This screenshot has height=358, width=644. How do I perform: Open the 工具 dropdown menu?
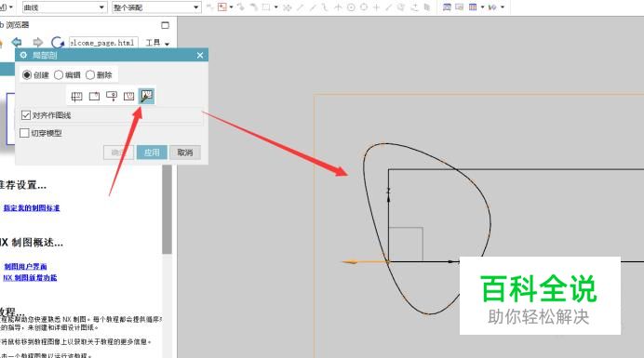(157, 43)
